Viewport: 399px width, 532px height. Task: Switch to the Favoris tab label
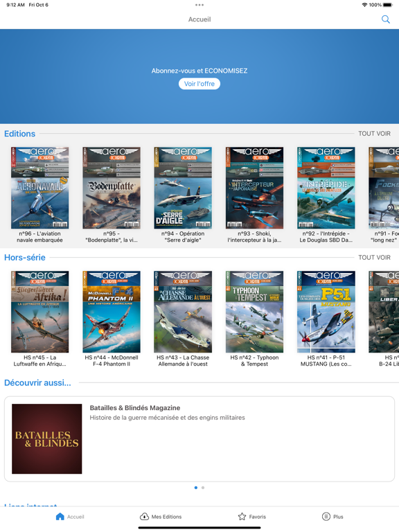[258, 517]
